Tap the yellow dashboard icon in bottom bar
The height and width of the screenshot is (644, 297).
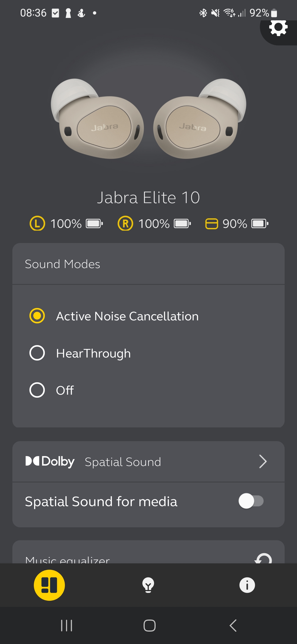[x=49, y=585]
